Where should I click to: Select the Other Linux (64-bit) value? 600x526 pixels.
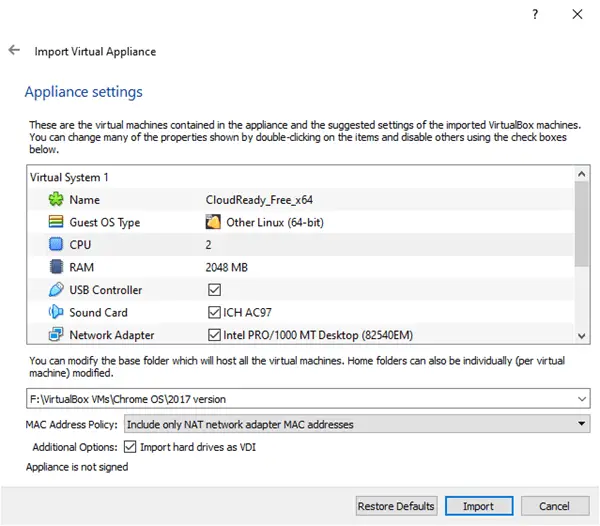275,222
